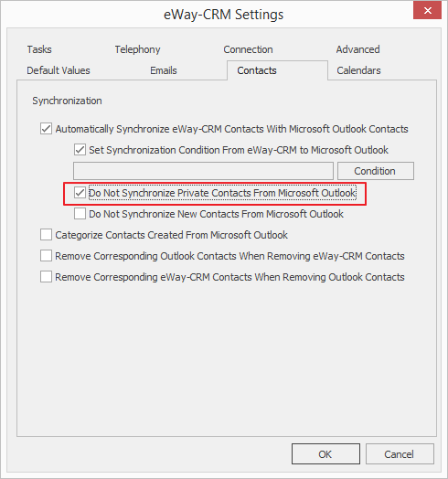Click the Condition button
The image size is (448, 479).
[376, 171]
